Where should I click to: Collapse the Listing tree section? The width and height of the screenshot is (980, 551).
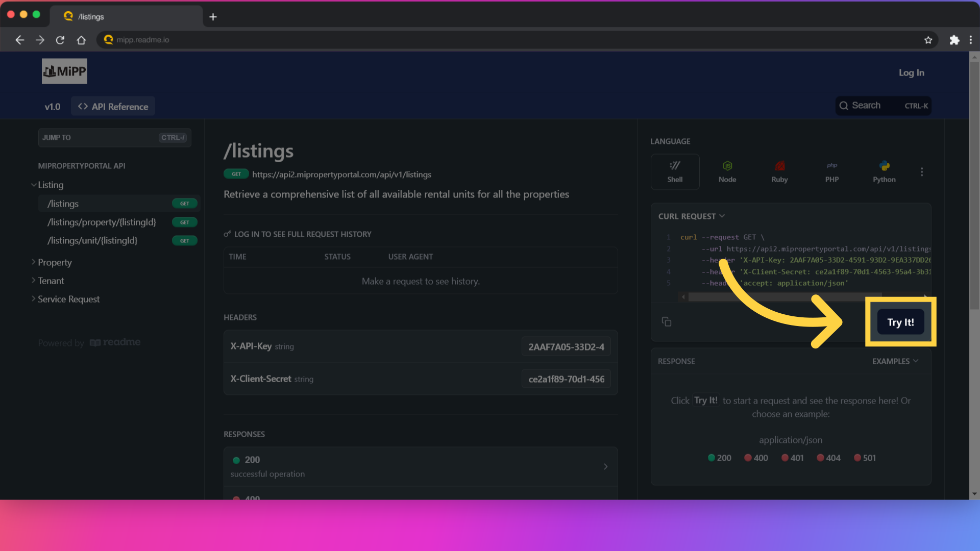pos(34,185)
